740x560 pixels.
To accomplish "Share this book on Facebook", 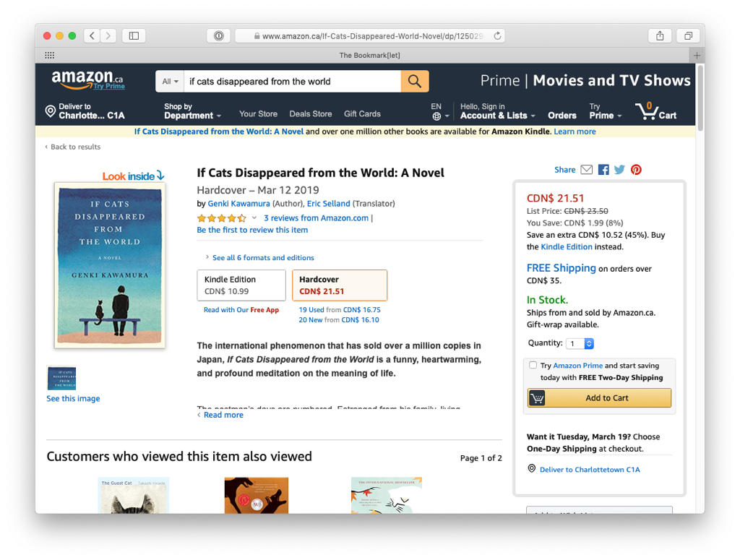I will click(603, 169).
